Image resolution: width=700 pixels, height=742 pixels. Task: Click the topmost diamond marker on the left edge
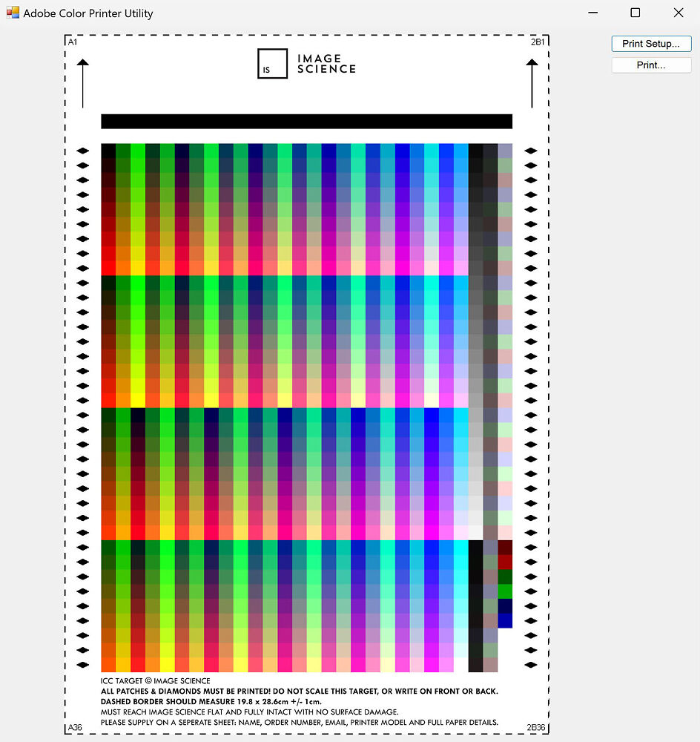coord(82,150)
